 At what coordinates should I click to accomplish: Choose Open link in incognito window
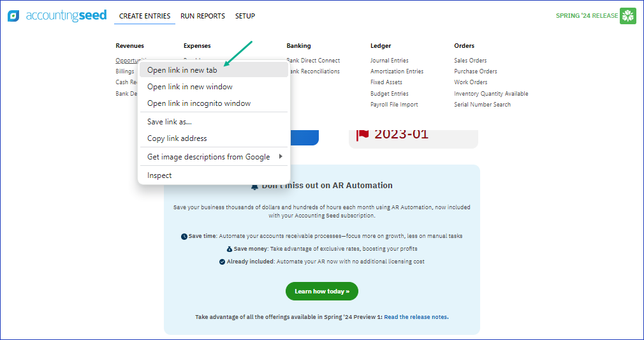[x=214, y=103]
